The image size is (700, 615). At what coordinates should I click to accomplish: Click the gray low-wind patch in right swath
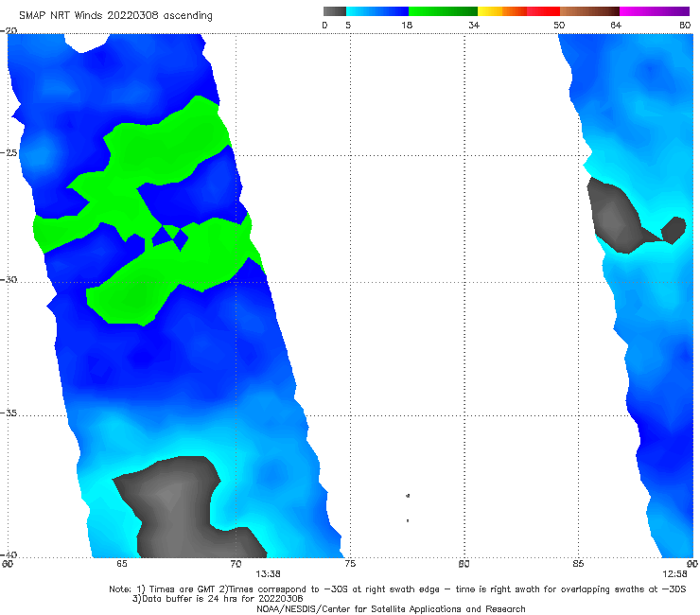[x=616, y=217]
